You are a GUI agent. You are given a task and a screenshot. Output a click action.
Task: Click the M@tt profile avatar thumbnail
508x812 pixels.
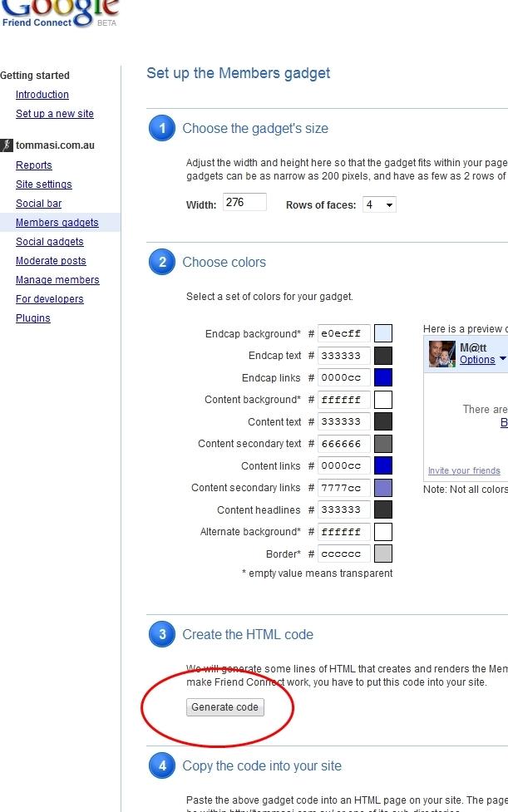click(x=442, y=354)
